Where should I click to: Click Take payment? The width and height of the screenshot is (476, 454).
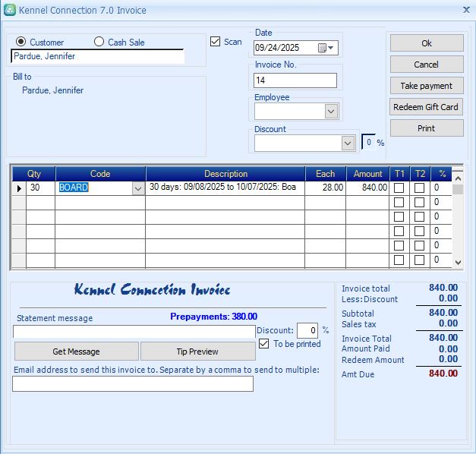(427, 86)
